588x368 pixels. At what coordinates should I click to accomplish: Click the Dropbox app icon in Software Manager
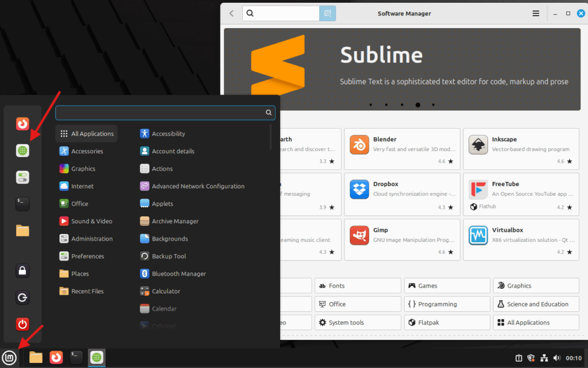359,189
